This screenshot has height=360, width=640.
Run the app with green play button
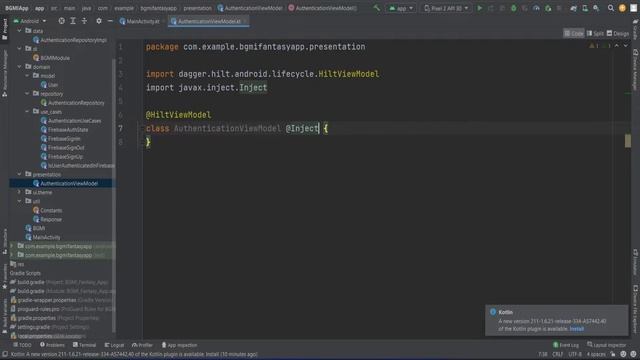(480, 8)
